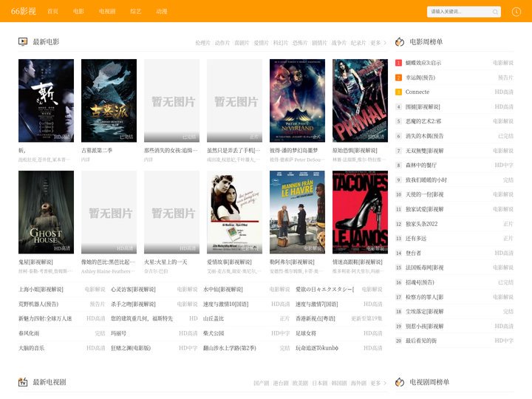Open 柴犬公园 list entry
Image resolution: width=532 pixels, height=399 pixels.
click(214, 333)
